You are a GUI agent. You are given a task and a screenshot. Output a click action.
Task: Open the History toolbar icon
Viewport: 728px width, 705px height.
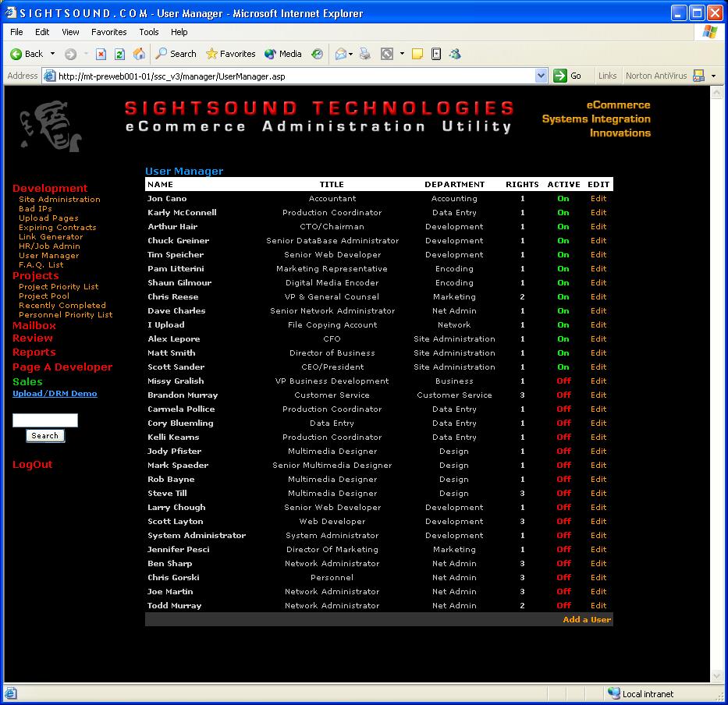[x=317, y=55]
